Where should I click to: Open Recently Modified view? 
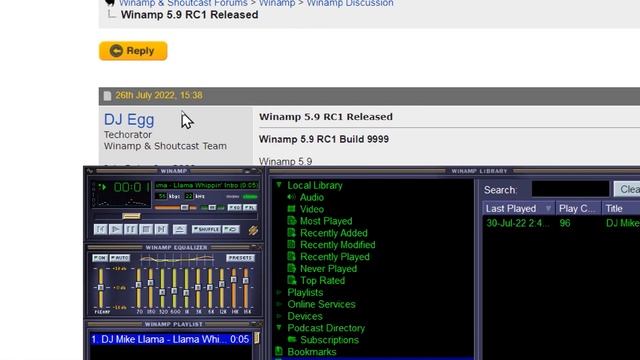[x=338, y=244]
